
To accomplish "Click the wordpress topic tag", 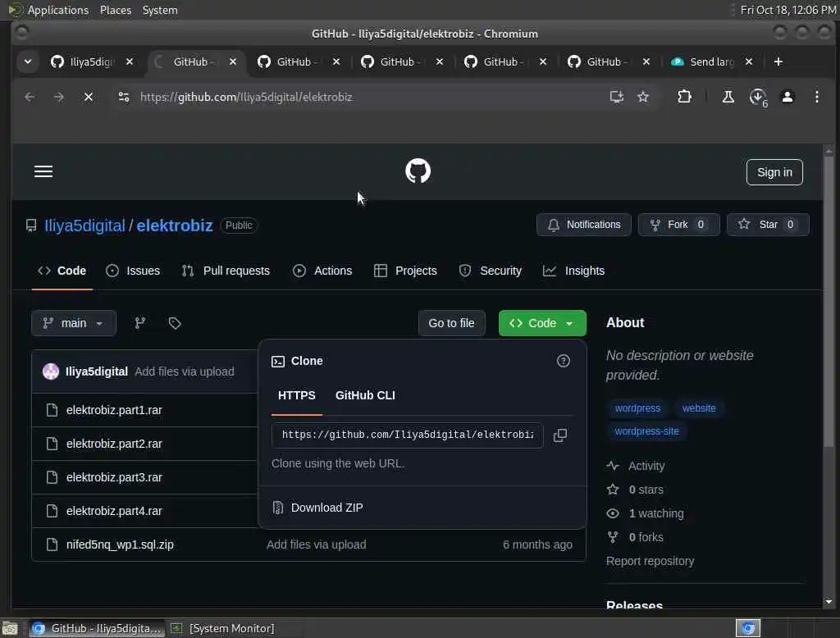I will [637, 408].
